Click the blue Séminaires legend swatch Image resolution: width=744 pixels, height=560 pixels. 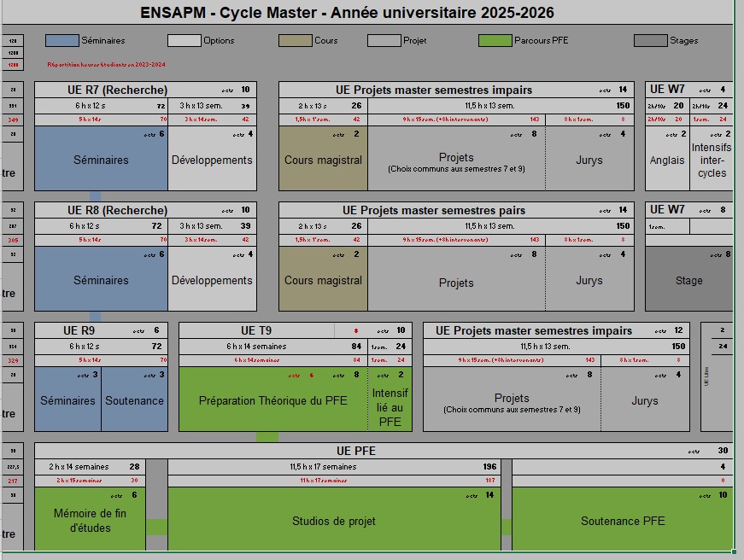click(62, 40)
